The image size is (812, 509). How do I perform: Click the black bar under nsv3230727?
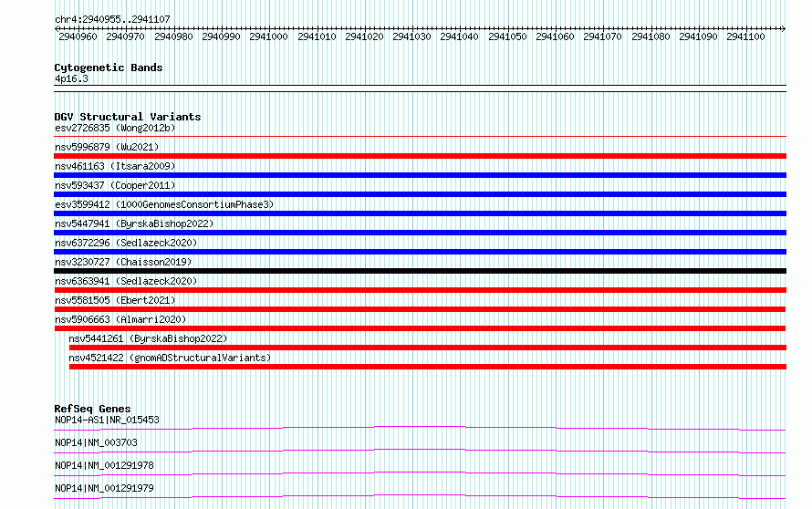coord(420,271)
